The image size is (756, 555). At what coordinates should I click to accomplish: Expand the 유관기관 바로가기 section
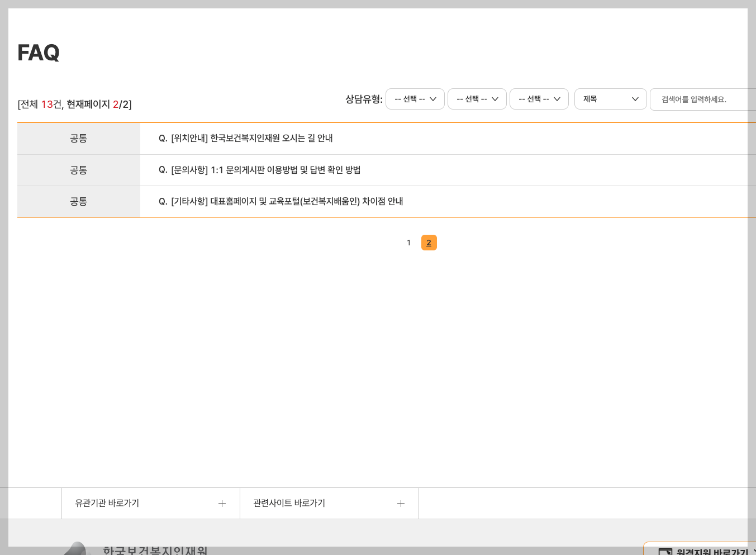(x=150, y=503)
